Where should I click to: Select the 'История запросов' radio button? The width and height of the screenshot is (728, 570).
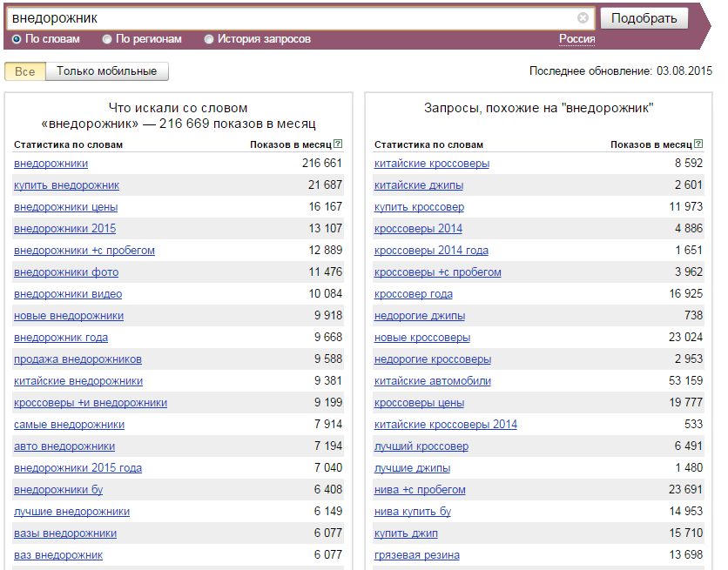tap(209, 39)
